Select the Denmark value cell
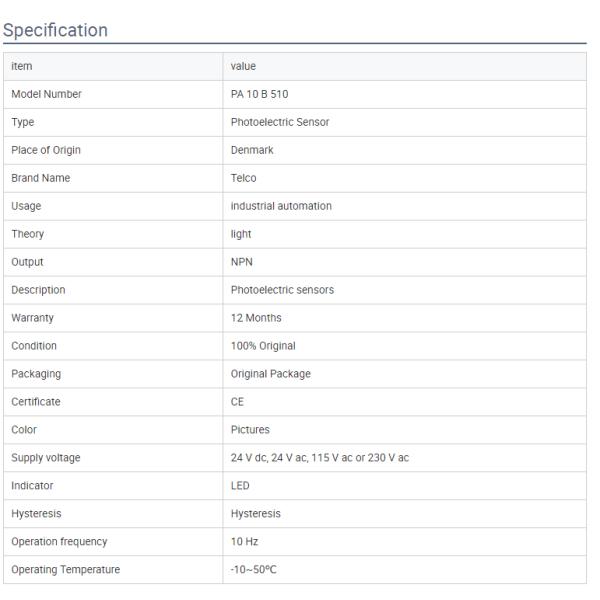The height and width of the screenshot is (600, 600). [x=251, y=150]
